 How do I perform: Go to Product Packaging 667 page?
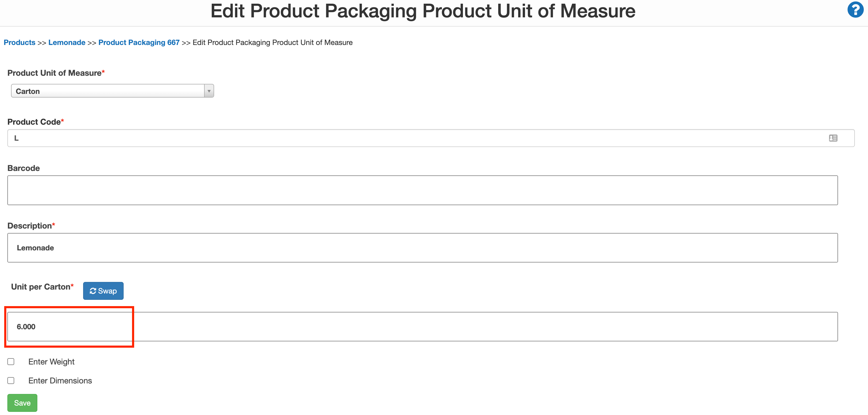(x=139, y=42)
